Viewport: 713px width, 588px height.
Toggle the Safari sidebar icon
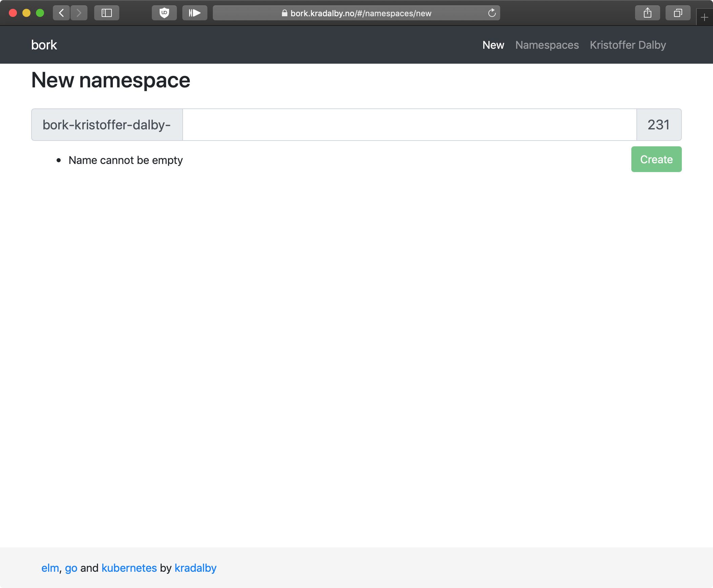point(107,13)
